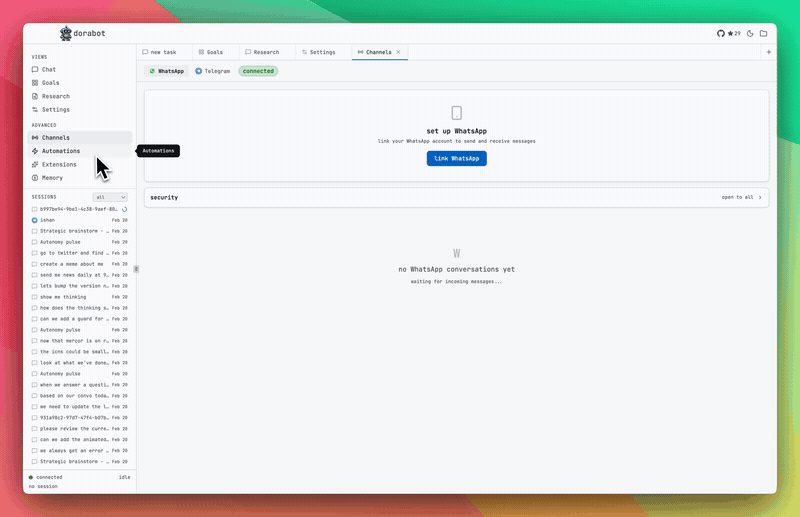800x517 pixels.
Task: Open session 'look at what we've done'
Action: click(x=80, y=363)
